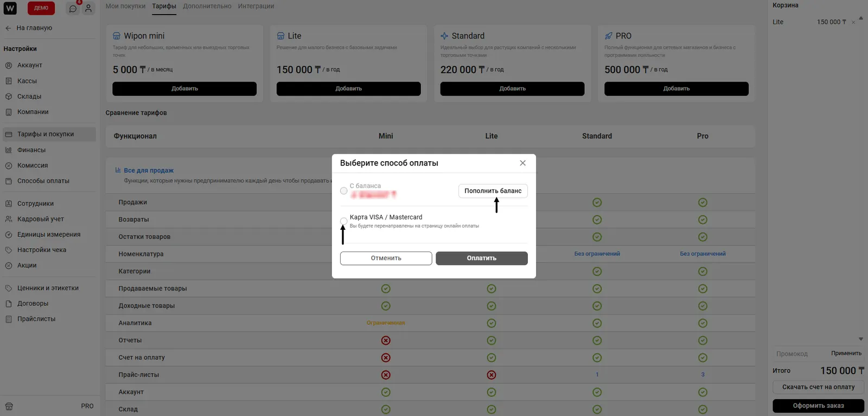Choose the VISA / Mastercard payment option
The height and width of the screenshot is (416, 868).
(x=344, y=220)
